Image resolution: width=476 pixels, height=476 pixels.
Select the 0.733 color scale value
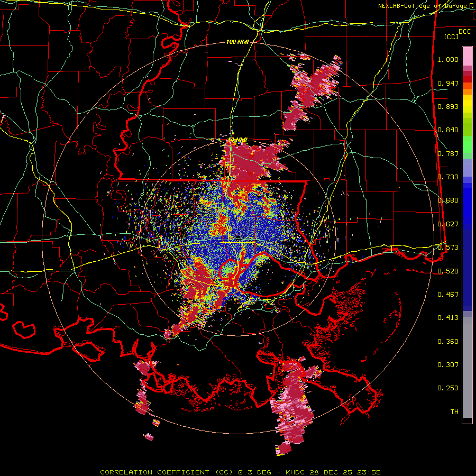[448, 177]
